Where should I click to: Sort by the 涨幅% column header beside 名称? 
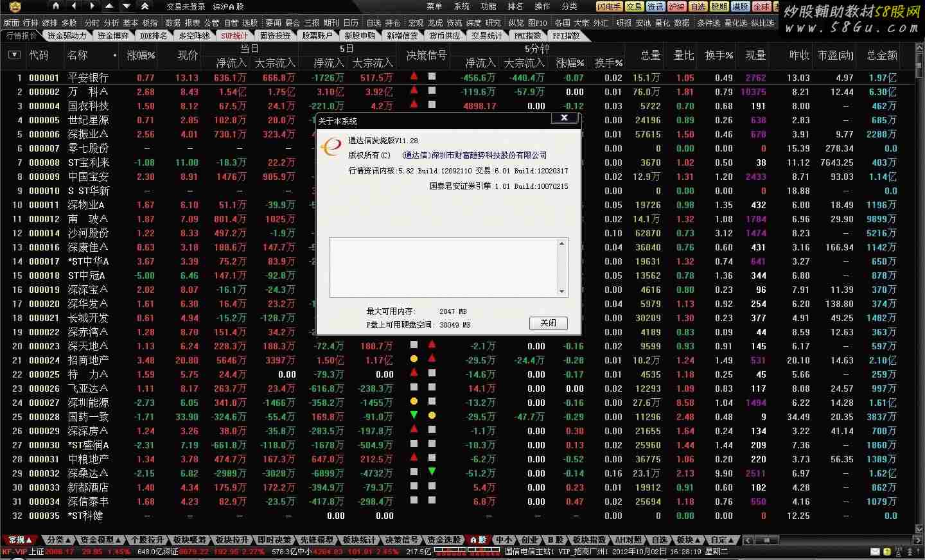[141, 56]
